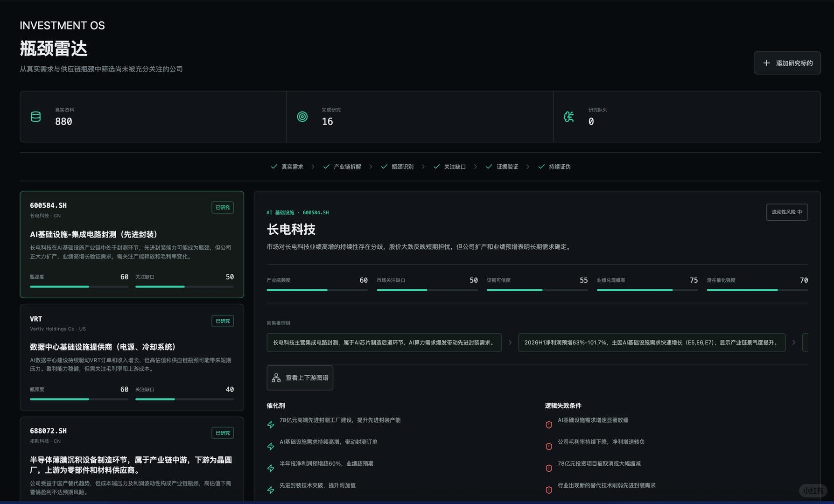
Task: Select the 产业链拆解 pipeline step
Action: (x=342, y=167)
